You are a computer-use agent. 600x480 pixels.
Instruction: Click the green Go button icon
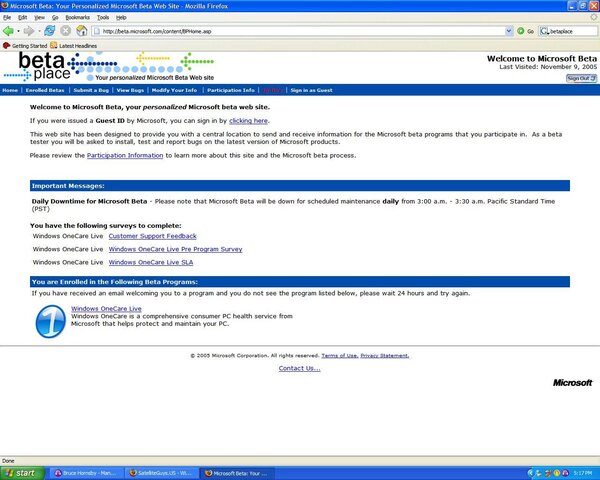(x=520, y=31)
